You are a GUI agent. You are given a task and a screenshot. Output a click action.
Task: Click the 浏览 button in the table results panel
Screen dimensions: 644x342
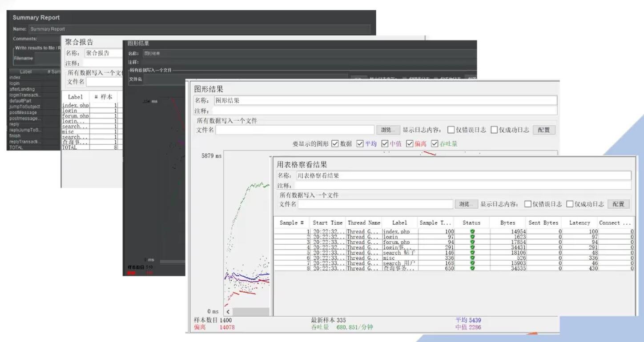pyautogui.click(x=466, y=204)
